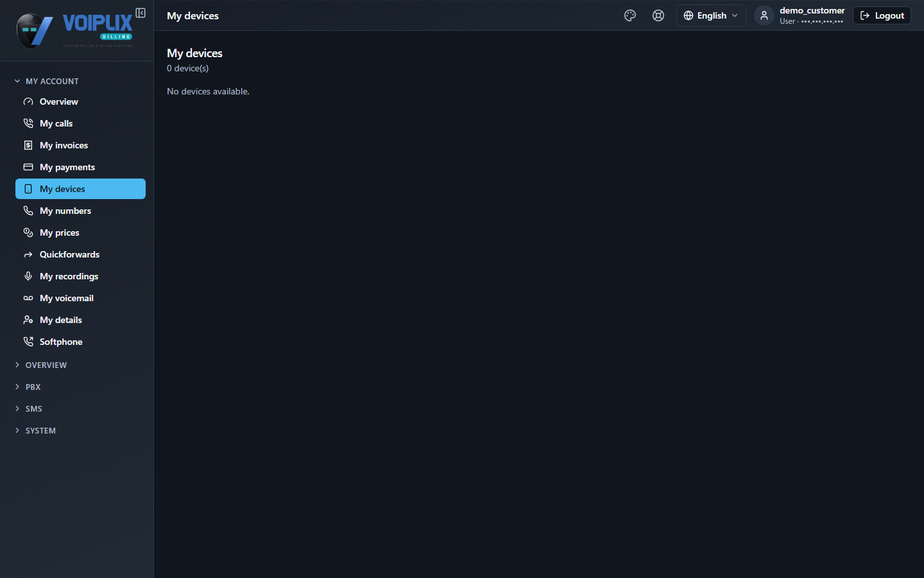Open My details page
924x578 pixels.
coord(80,320)
